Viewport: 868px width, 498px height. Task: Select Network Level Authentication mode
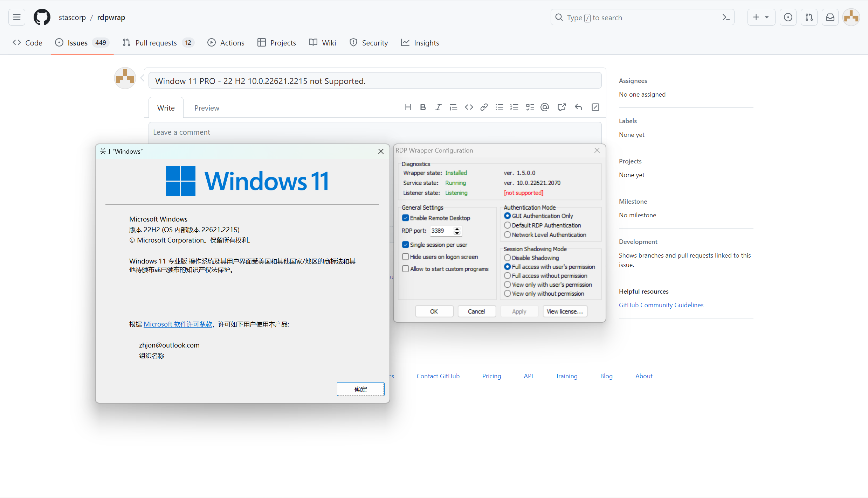pos(507,234)
